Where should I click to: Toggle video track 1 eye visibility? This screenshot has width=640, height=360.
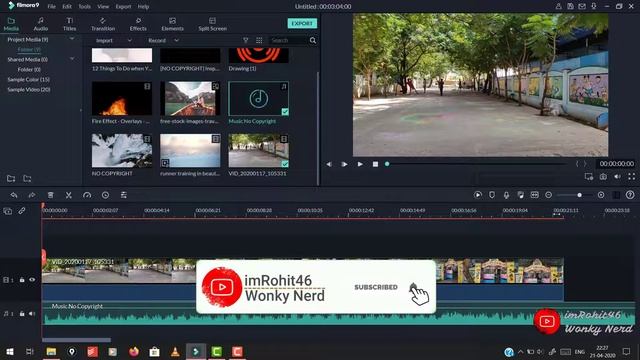pyautogui.click(x=32, y=280)
